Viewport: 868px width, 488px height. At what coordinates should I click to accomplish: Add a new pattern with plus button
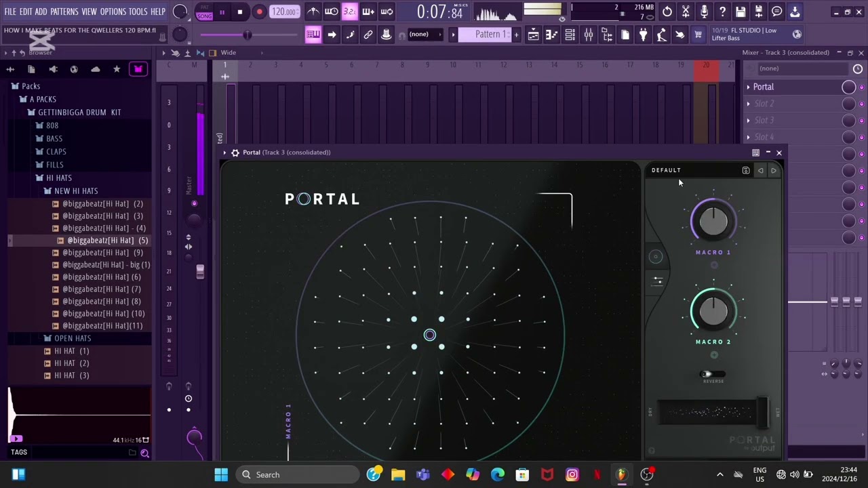[516, 35]
